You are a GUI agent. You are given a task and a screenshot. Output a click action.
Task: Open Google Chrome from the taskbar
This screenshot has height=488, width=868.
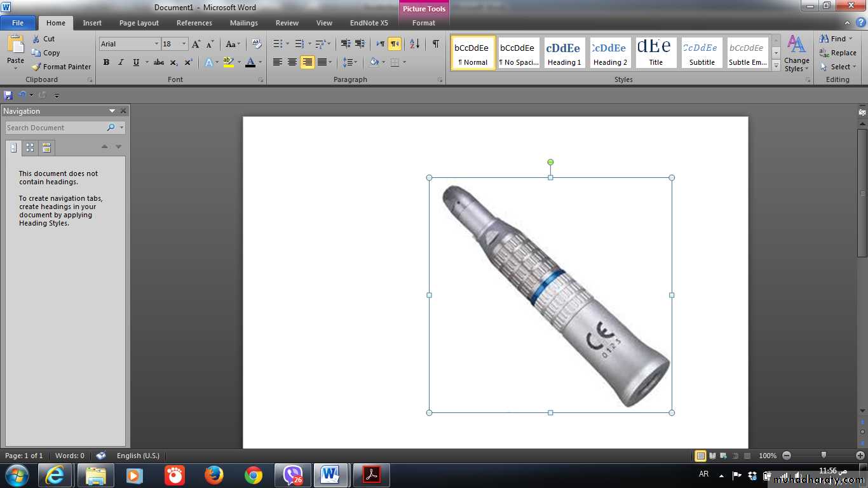253,475
